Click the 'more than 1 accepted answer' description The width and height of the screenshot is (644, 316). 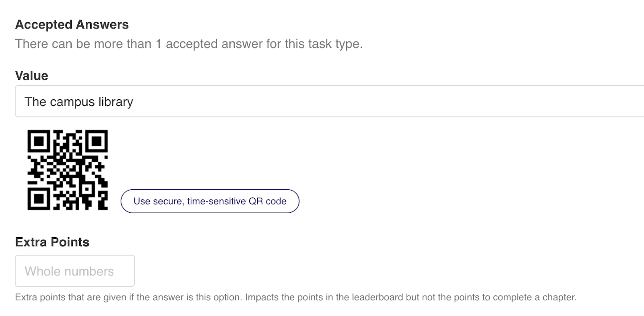coord(189,44)
